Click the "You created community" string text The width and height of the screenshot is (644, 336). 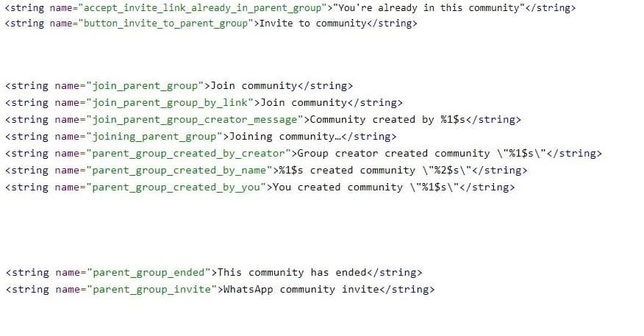(337, 187)
